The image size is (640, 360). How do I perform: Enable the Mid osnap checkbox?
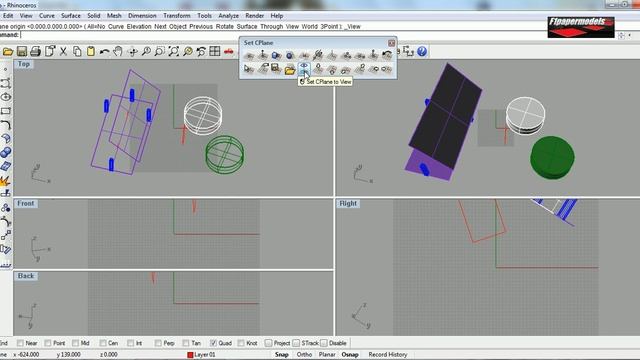[75, 343]
